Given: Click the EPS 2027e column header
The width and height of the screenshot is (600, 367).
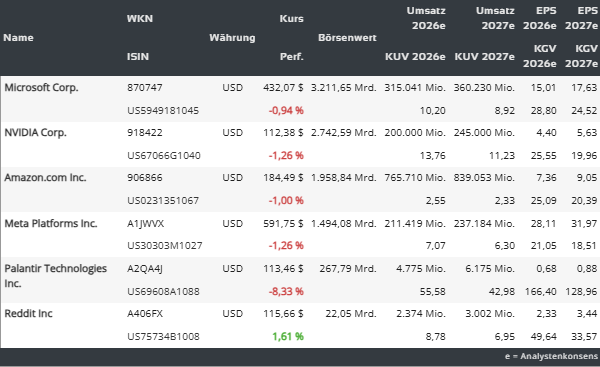Looking at the screenshot, I should click(x=581, y=18).
